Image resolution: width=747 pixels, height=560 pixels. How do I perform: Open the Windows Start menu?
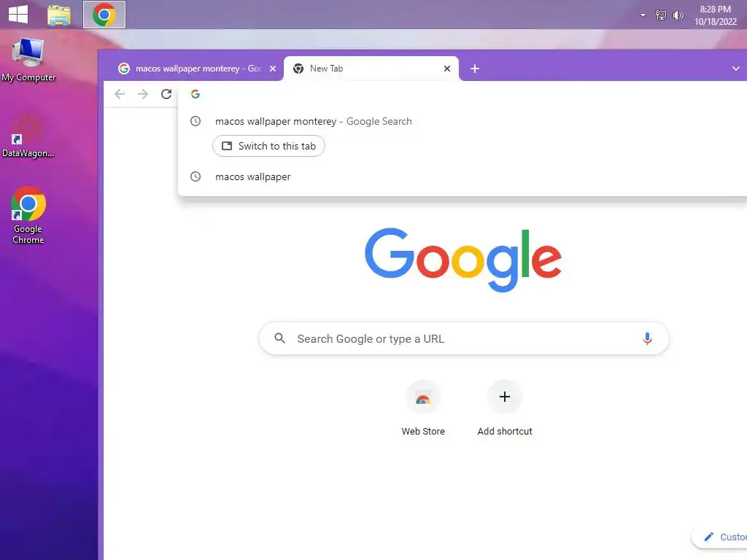18,14
